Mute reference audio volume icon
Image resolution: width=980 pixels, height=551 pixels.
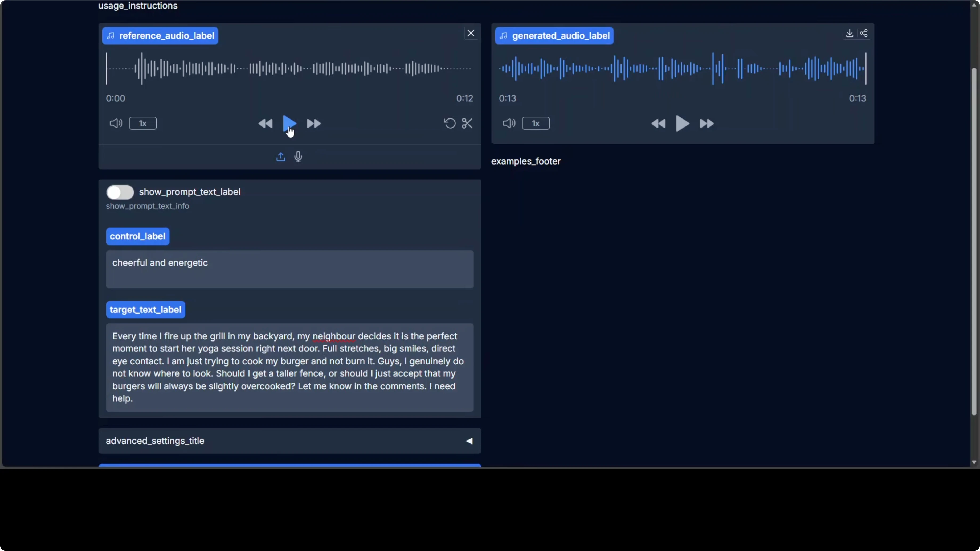tap(116, 123)
